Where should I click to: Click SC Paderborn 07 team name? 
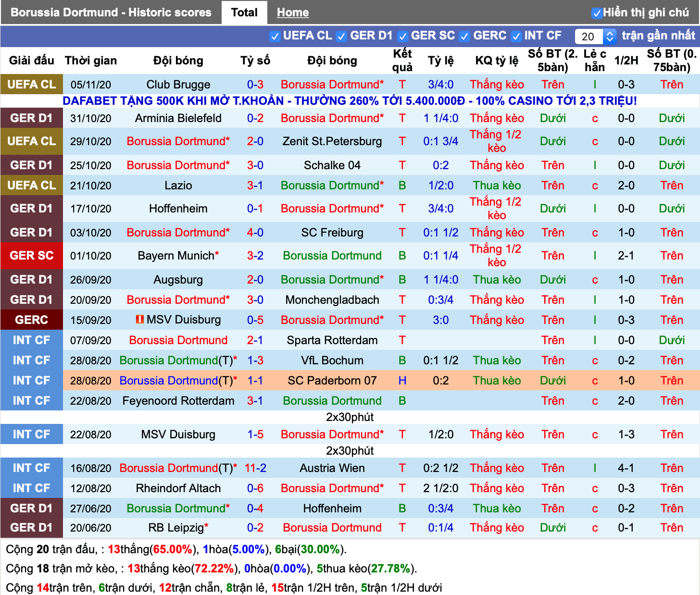[x=332, y=381]
